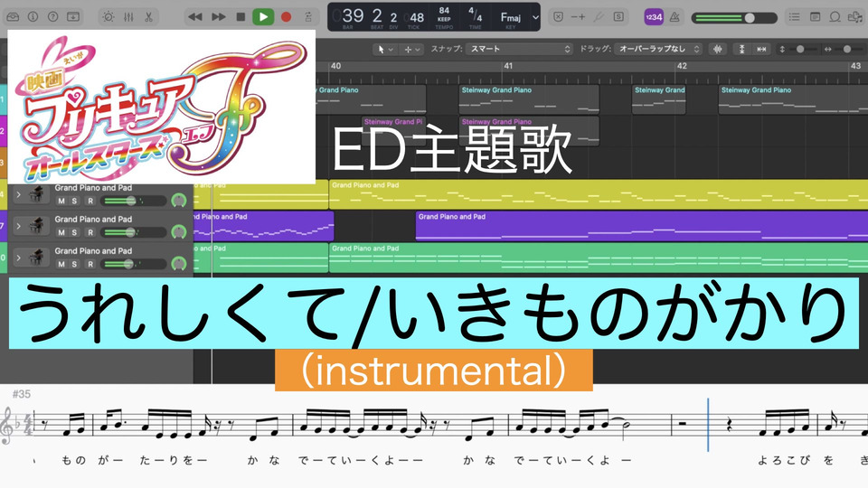Open the pointer tool (left-click) menu
The image size is (868, 488).
[x=385, y=49]
